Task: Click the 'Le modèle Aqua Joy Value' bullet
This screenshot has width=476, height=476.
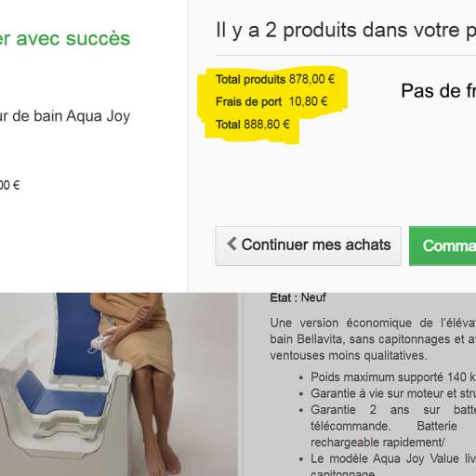Action: pos(393,466)
